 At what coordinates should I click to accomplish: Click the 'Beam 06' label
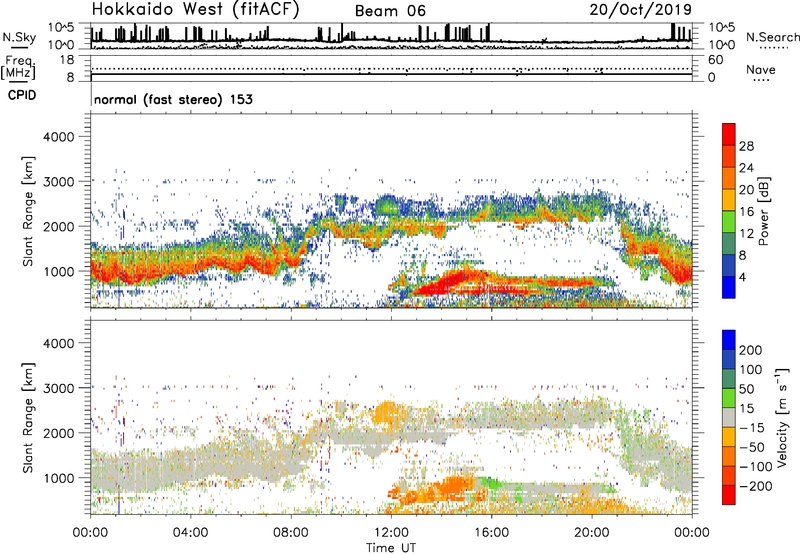click(x=390, y=11)
